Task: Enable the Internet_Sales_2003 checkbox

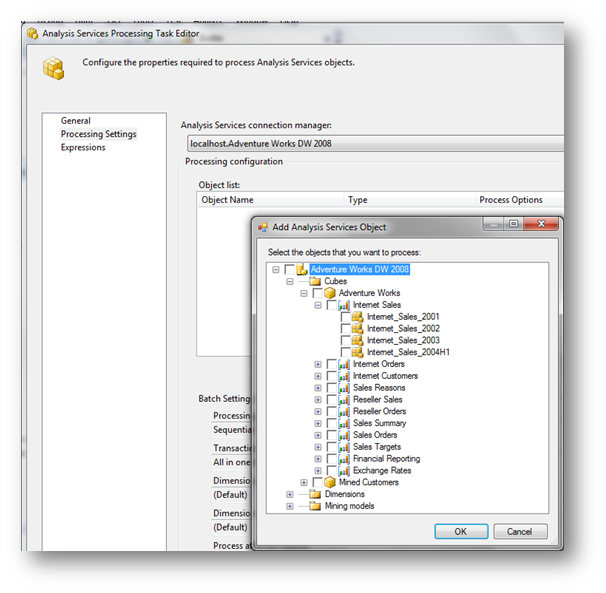Action: pos(346,341)
